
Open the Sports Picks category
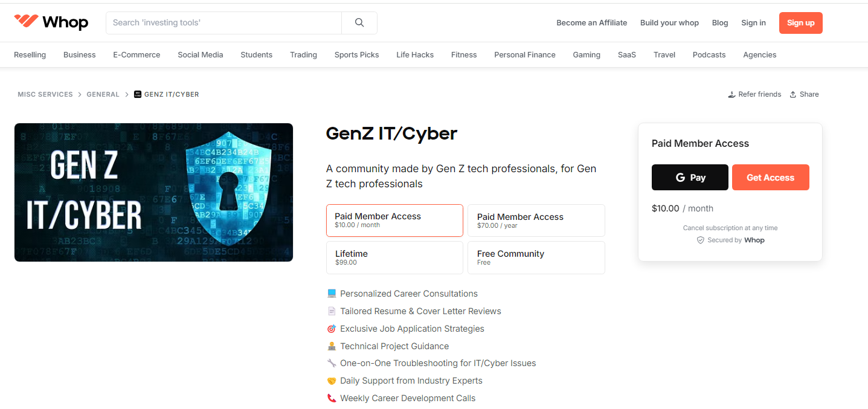click(357, 55)
